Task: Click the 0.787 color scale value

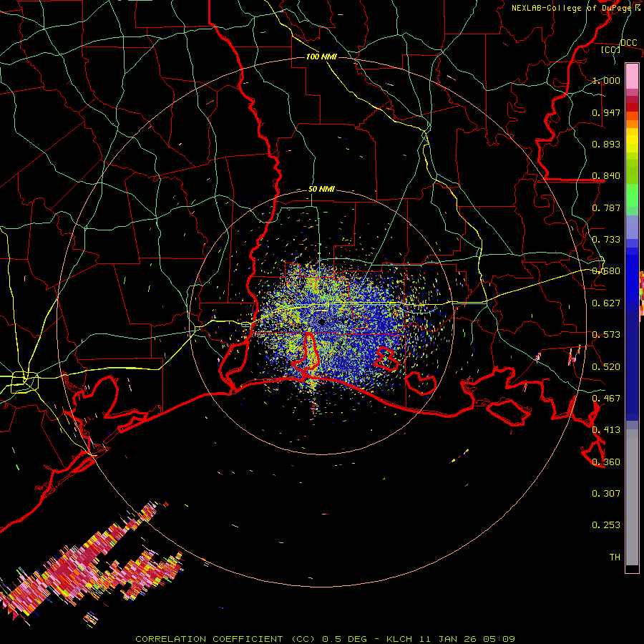Action: (x=606, y=208)
